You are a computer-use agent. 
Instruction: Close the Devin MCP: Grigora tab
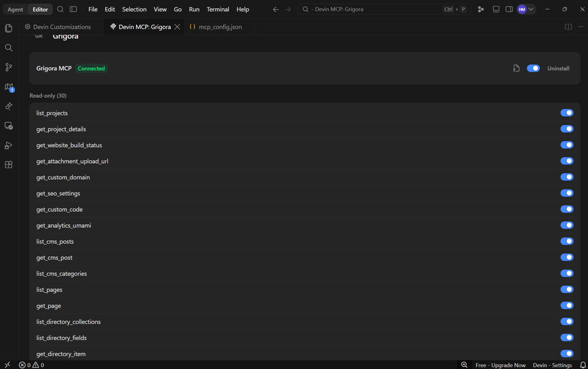coord(178,27)
